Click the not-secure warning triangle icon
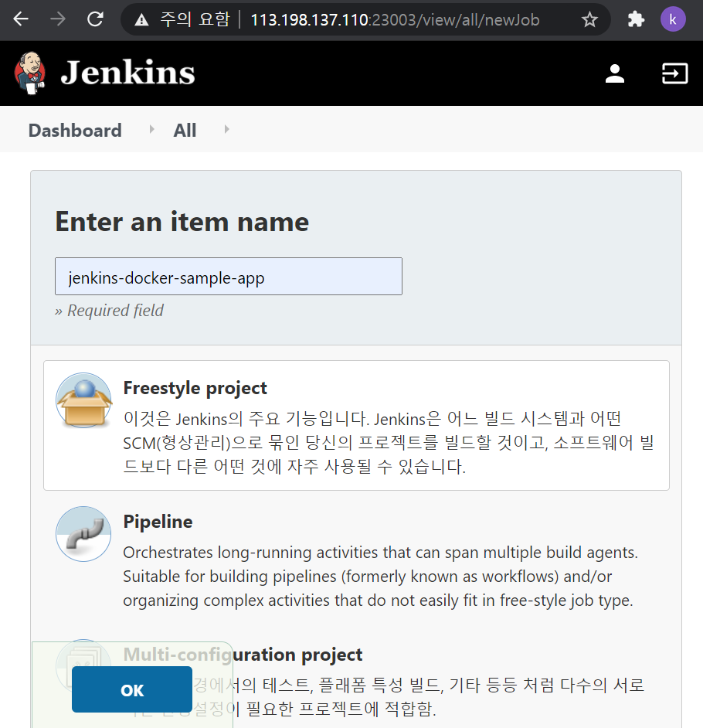Viewport: 703px width, 728px height. coord(141,20)
